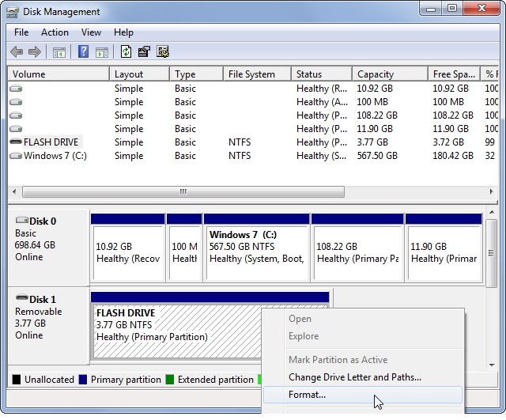The image size is (506, 420).
Task: Click the vertical scrollbar thumb in disk pane
Action: pyautogui.click(x=492, y=253)
